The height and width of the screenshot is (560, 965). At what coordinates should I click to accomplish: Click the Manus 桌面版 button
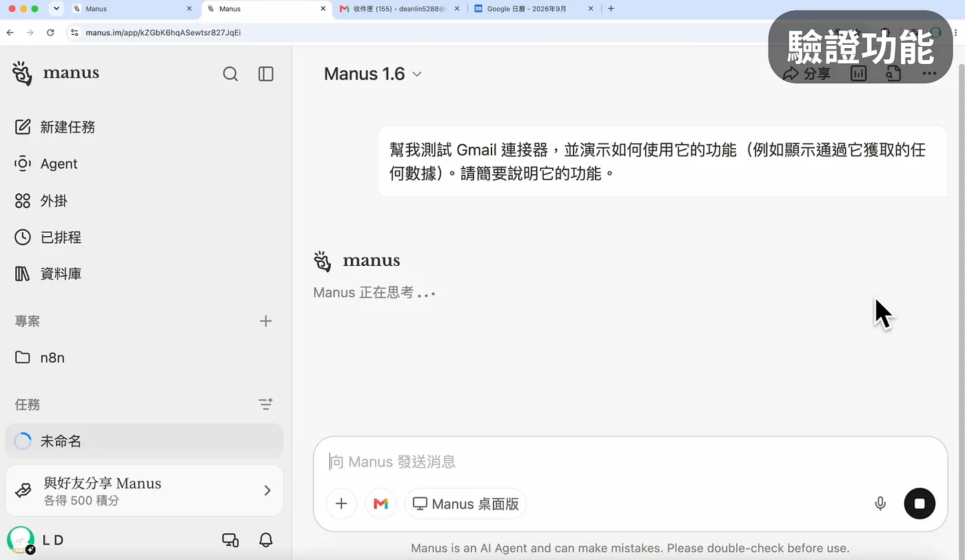(465, 504)
